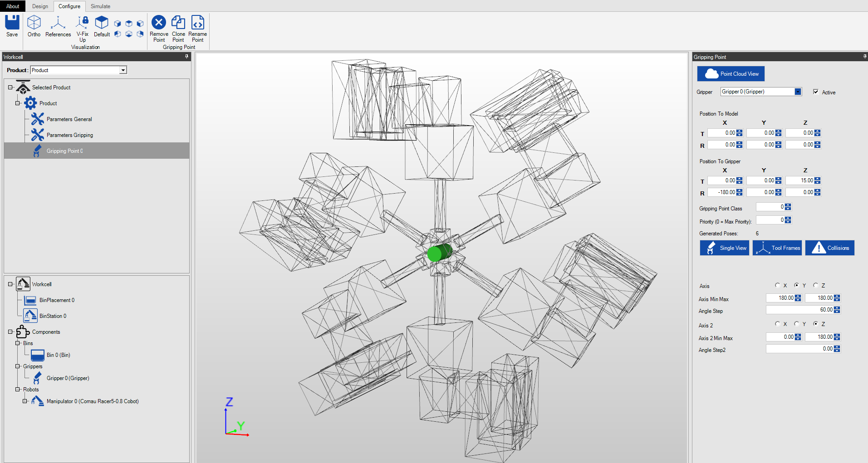Select view cube with right face shaded
Viewport: 868px width, 463px height.
coord(118,23)
